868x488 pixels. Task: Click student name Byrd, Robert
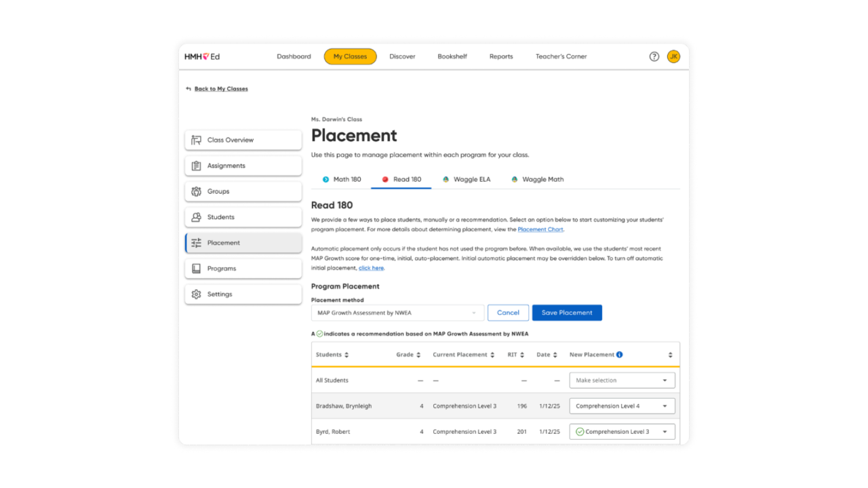tap(333, 432)
